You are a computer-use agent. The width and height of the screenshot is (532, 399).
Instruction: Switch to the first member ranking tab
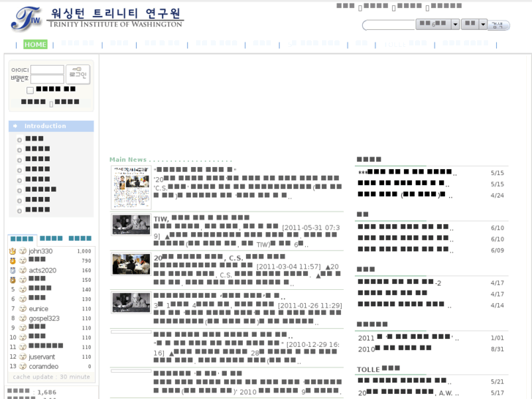tap(22, 239)
